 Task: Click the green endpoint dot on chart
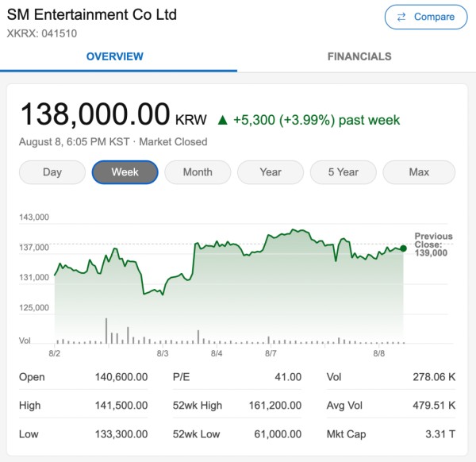[x=403, y=248]
